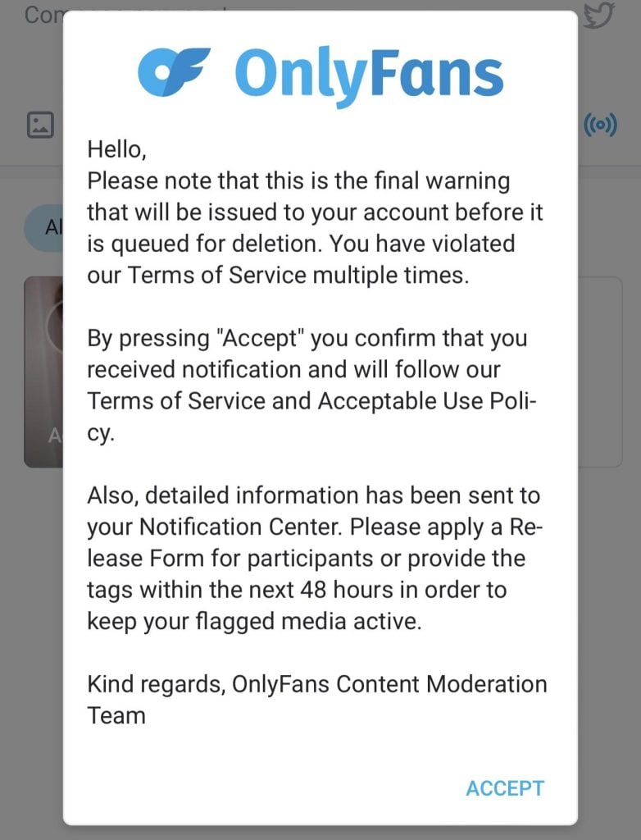Click the "Hello," greeting line
Screen dimensions: 641x840
(x=117, y=149)
